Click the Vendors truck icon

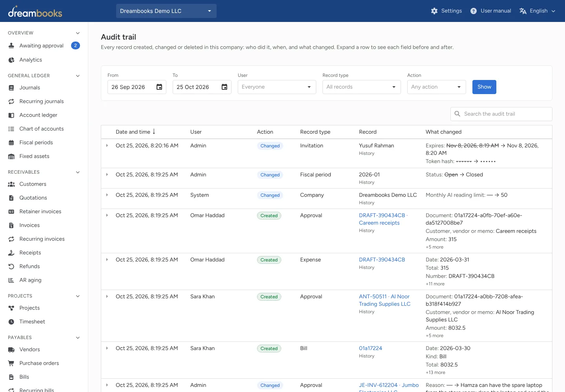(x=11, y=350)
